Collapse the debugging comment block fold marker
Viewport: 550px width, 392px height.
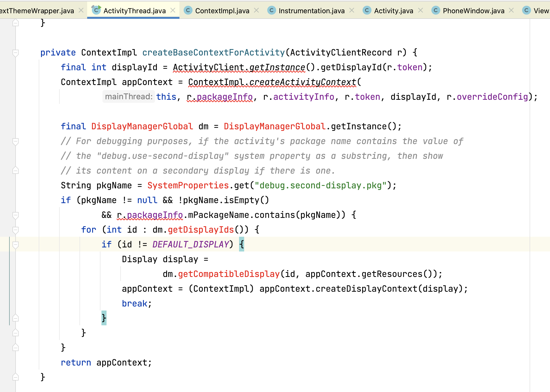(16, 141)
